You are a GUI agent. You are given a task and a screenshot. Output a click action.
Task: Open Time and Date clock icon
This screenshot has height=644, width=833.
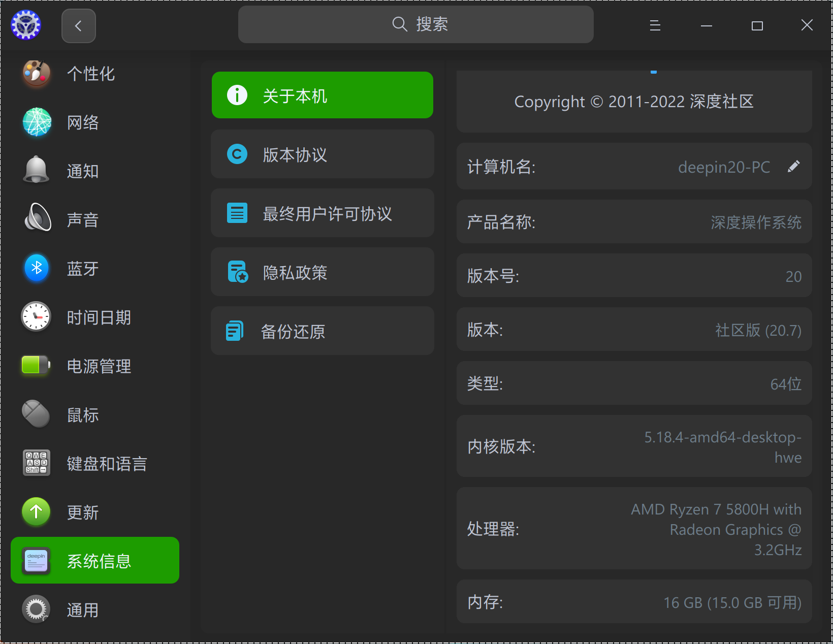coord(37,316)
